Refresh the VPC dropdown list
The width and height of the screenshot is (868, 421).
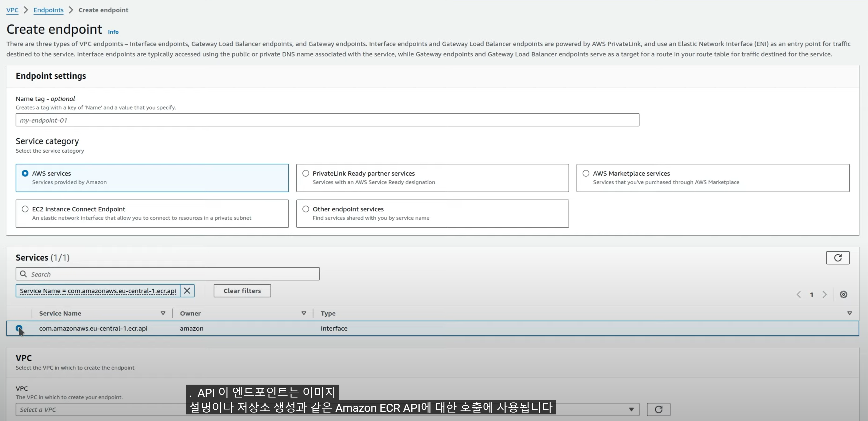[658, 409]
